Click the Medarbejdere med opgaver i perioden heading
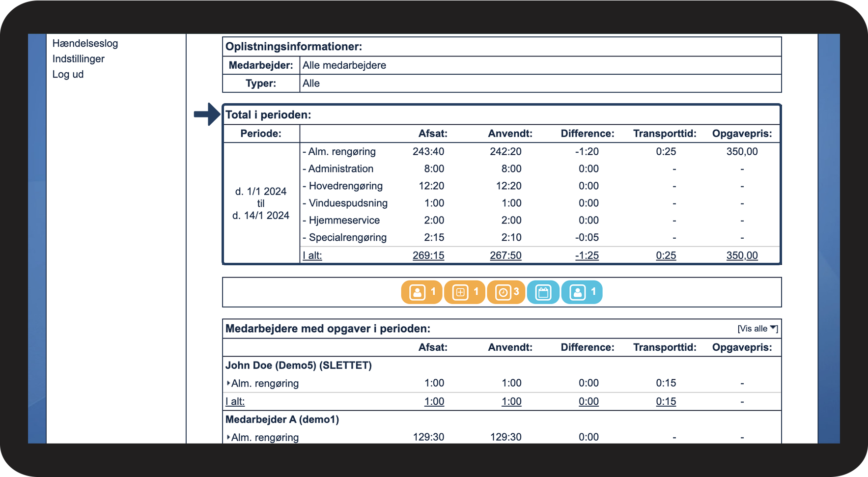868x477 pixels. (x=328, y=329)
